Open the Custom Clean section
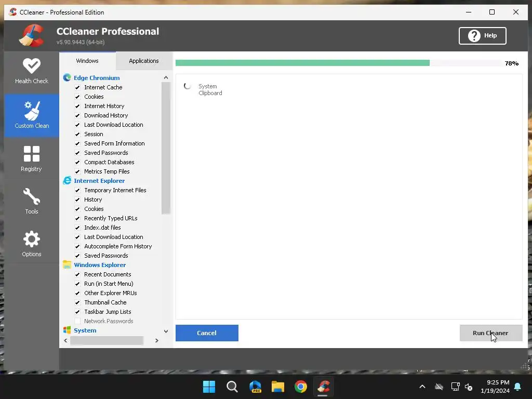532x399 pixels. (32, 115)
